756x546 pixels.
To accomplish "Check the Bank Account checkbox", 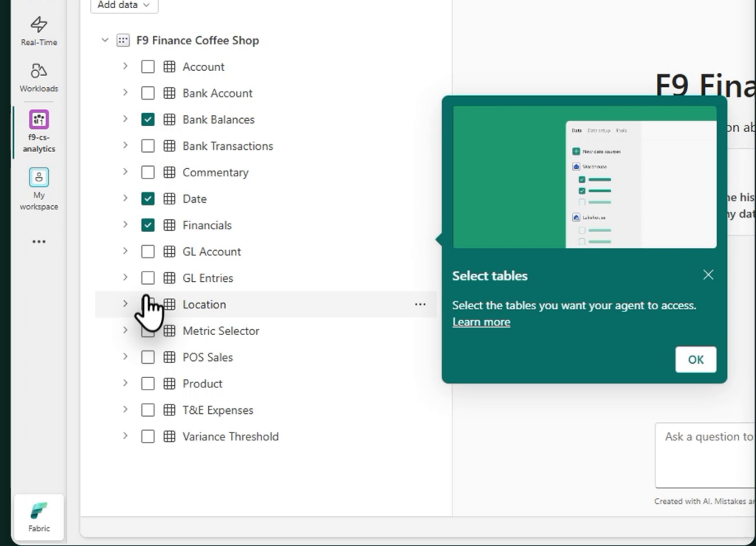I will 148,93.
